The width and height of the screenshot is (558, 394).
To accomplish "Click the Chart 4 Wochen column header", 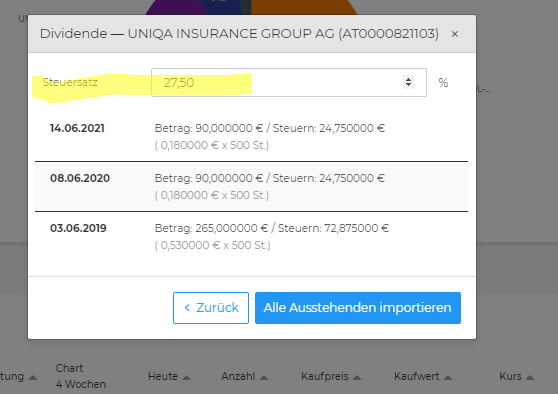I will [x=81, y=376].
